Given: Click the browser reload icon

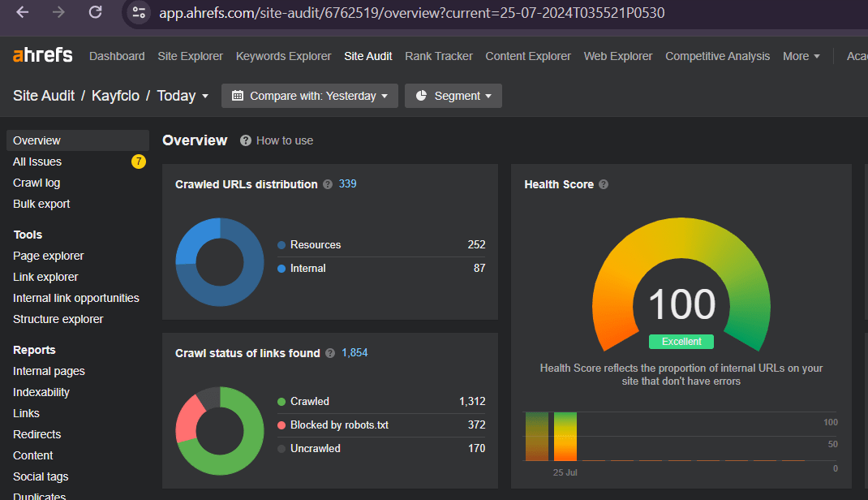Looking at the screenshot, I should pos(95,12).
